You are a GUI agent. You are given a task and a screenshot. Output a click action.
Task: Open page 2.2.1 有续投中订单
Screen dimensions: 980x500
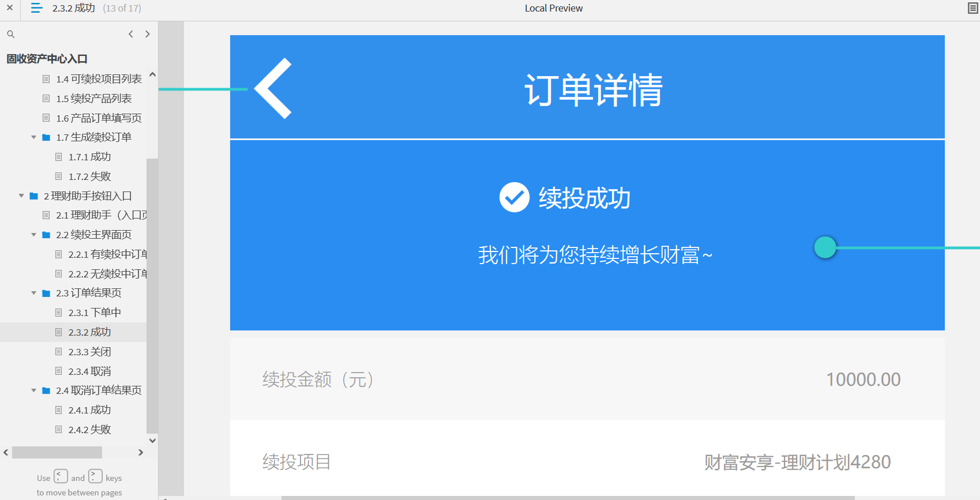[107, 254]
